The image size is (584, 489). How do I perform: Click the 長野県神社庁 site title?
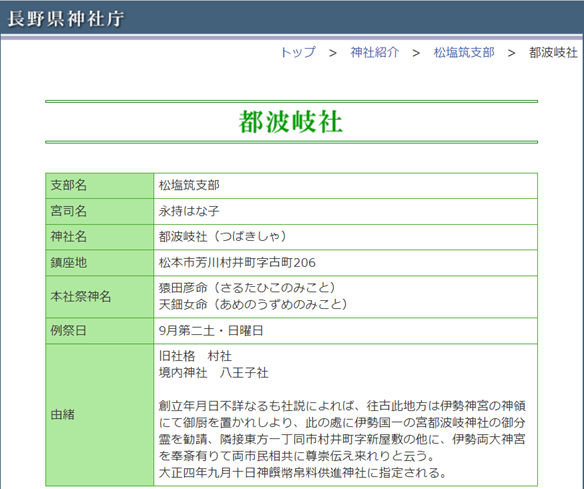click(x=66, y=19)
